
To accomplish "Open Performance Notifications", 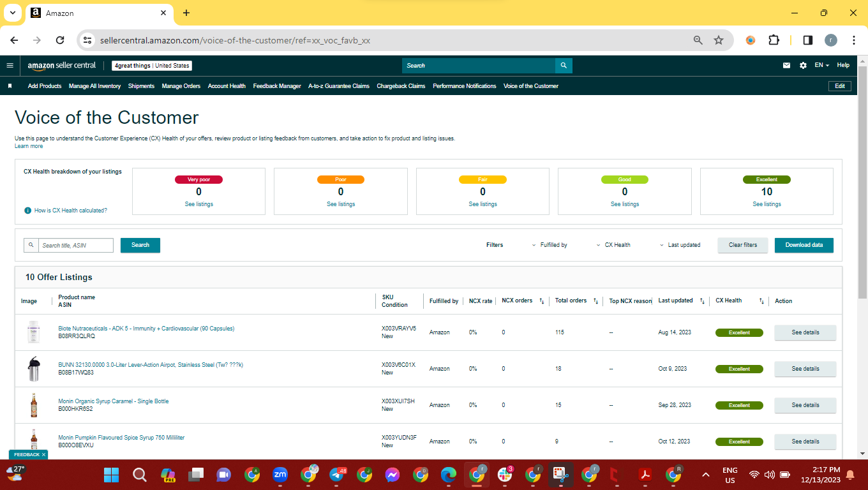I will pos(465,86).
